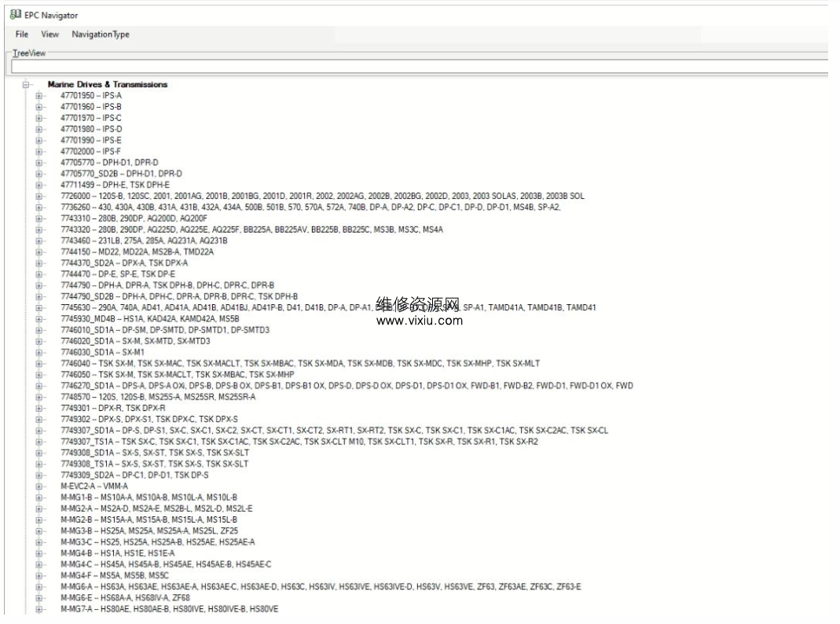The image size is (840, 624).
Task: Expand the 7743320 node
Action: pyautogui.click(x=39, y=229)
